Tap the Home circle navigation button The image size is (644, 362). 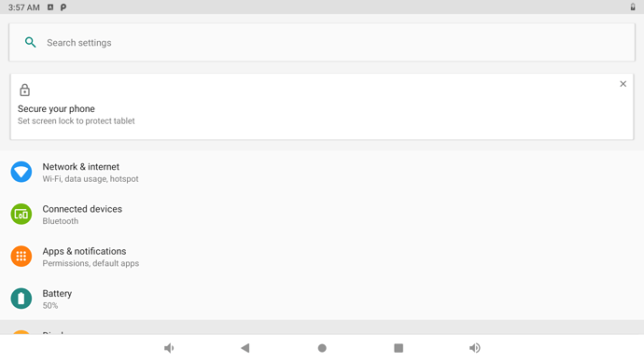tap(322, 348)
